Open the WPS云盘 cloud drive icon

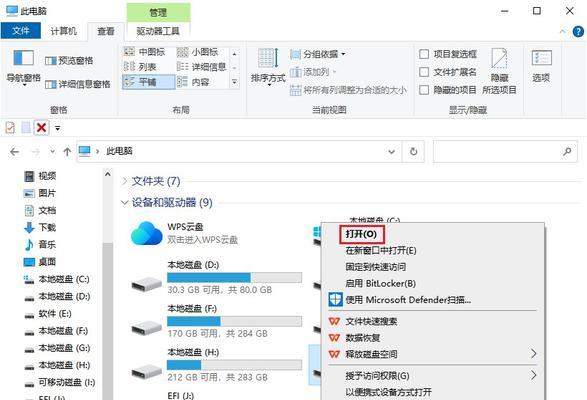click(x=146, y=233)
